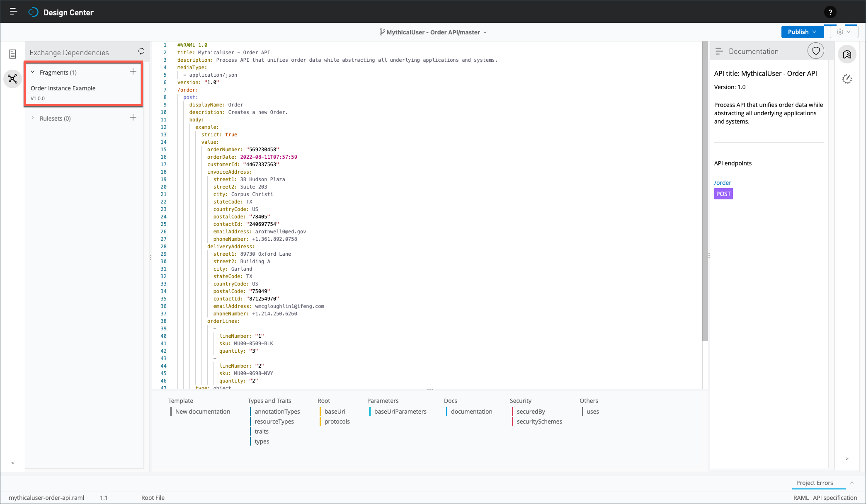This screenshot has width=866, height=504.
Task: Insert types snippet
Action: [x=262, y=441]
